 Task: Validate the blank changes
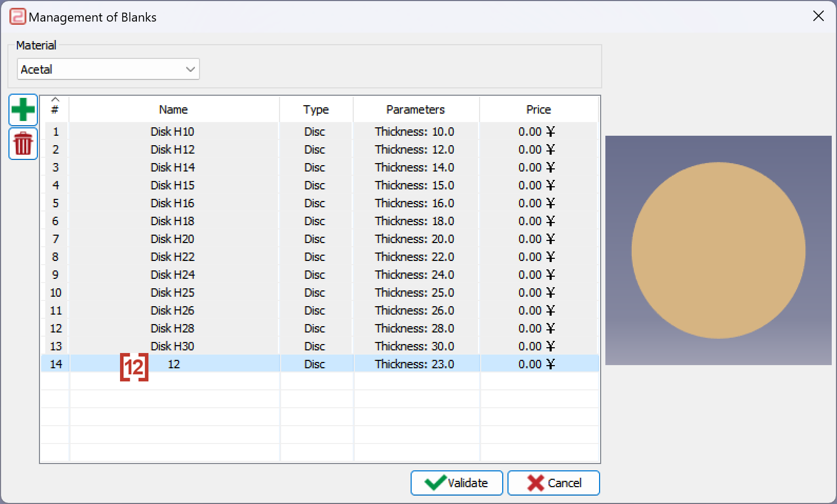(457, 483)
